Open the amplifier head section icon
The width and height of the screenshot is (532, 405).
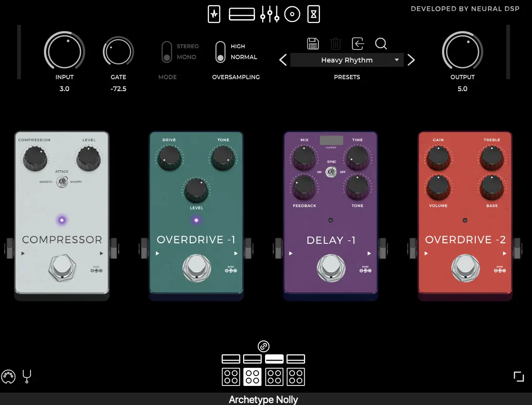pyautogui.click(x=242, y=14)
